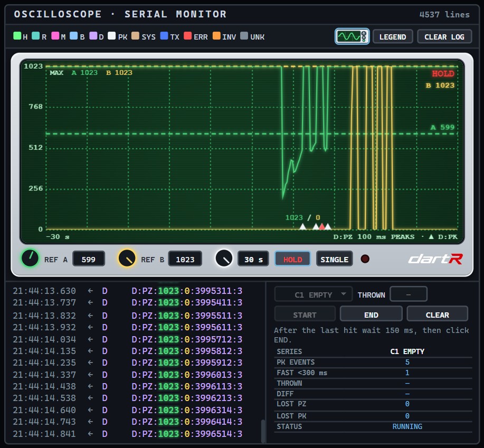Toggle the SYS message filter swatch

click(135, 36)
